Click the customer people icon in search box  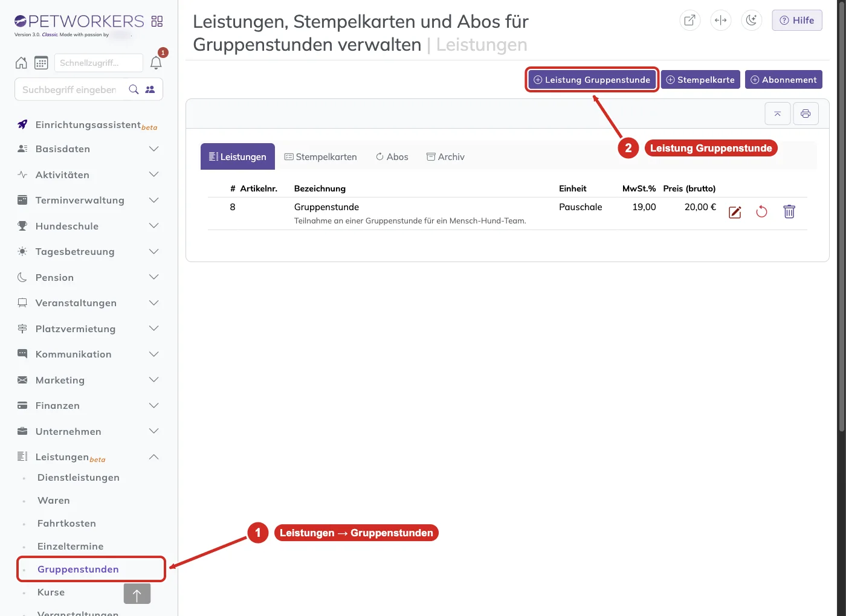(150, 89)
